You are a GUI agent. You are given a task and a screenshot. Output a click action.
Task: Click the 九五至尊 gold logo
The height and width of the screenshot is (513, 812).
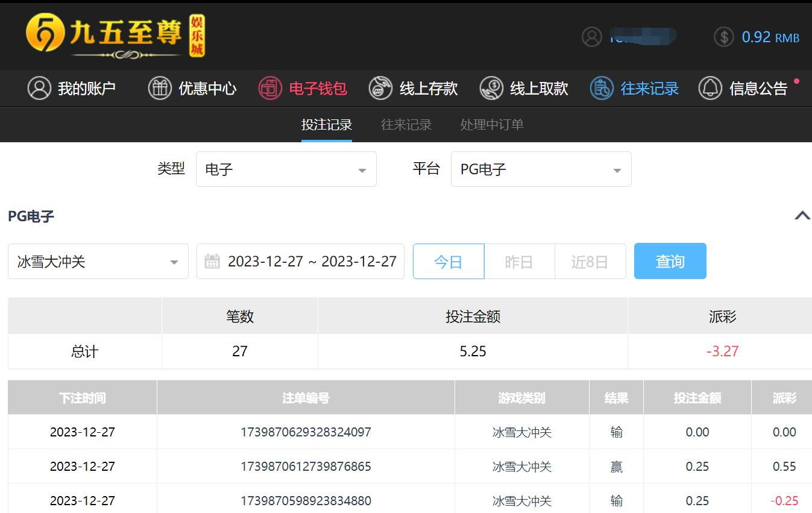[x=115, y=36]
